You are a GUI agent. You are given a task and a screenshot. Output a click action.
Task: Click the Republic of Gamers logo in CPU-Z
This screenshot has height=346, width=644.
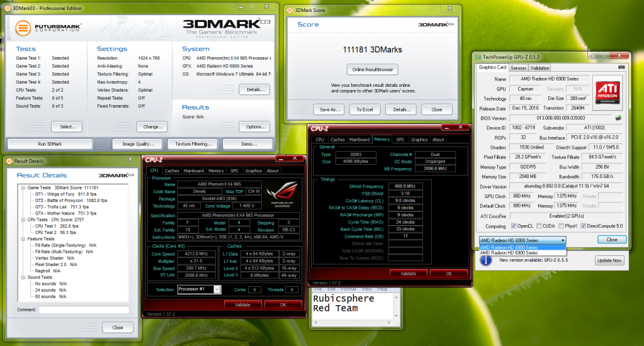click(282, 194)
